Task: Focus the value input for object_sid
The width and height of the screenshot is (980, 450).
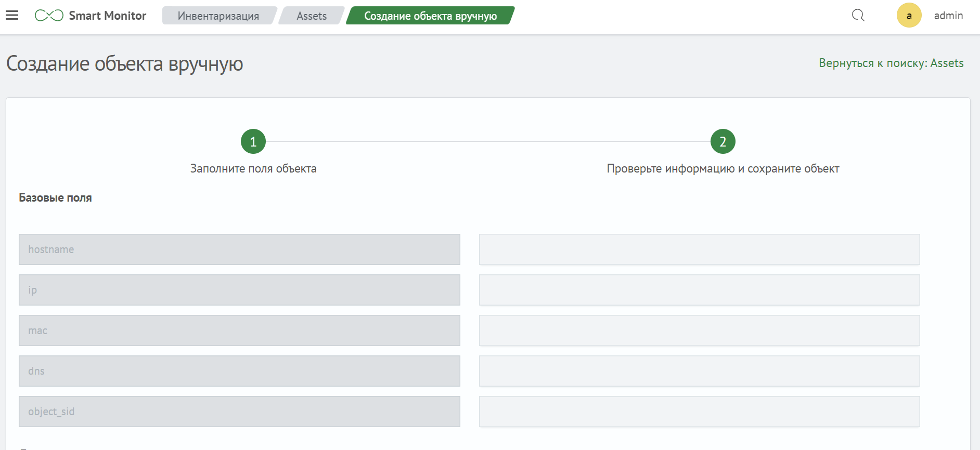Action: coord(700,412)
